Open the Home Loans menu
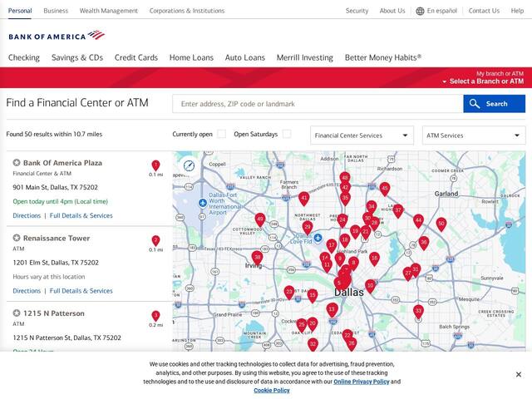Image resolution: width=532 pixels, height=399 pixels. coord(191,57)
